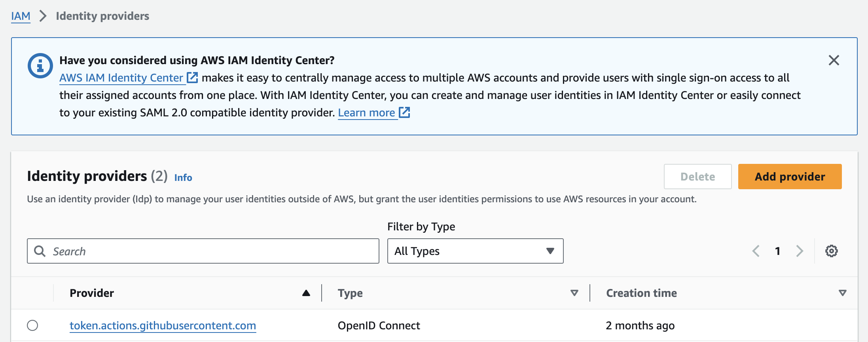Focus the Search providers input field
Screen dimensions: 868x342
tap(203, 251)
